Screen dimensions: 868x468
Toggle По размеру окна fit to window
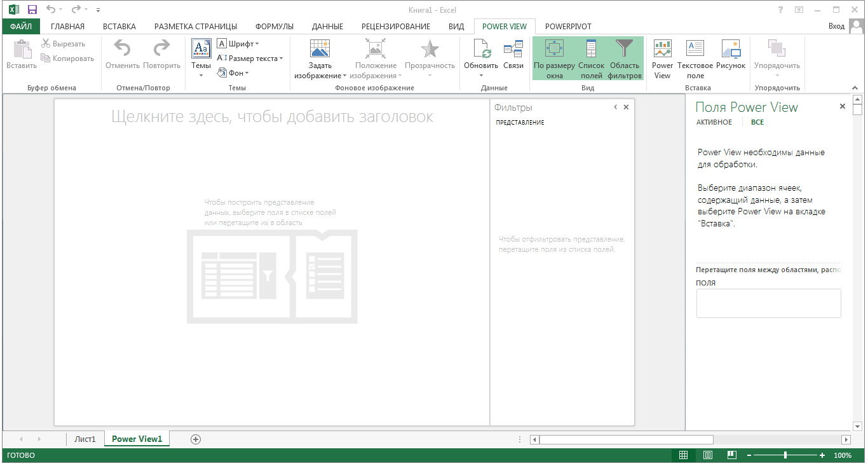coord(554,59)
